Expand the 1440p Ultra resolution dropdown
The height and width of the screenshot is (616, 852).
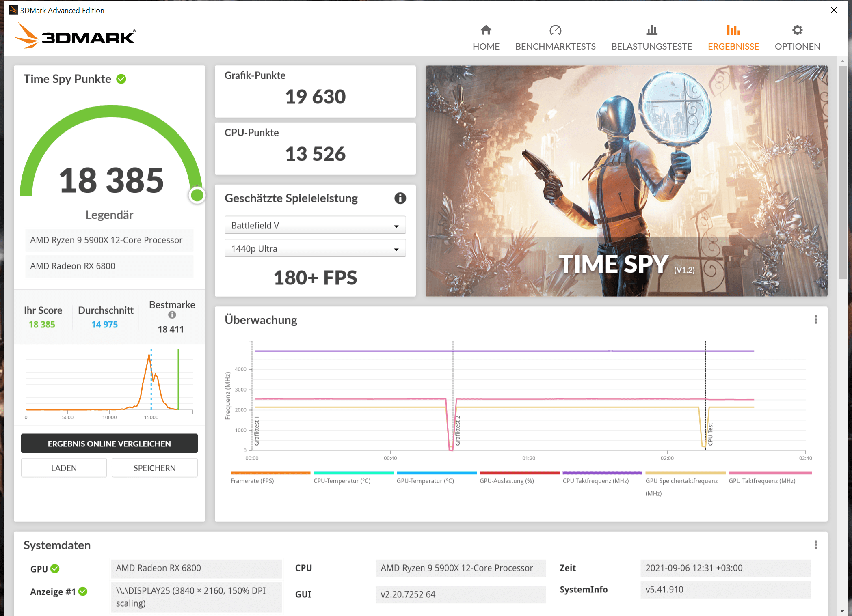pos(315,249)
